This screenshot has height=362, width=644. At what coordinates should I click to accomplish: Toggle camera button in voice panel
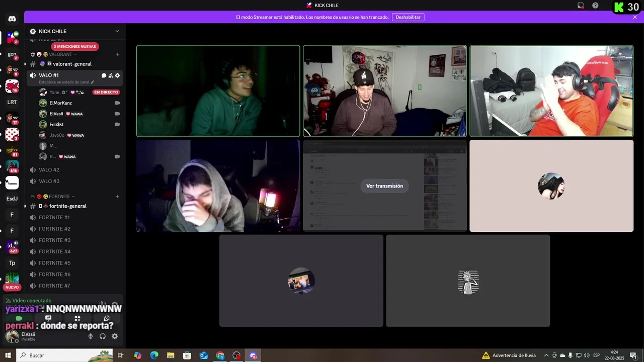coord(19,318)
